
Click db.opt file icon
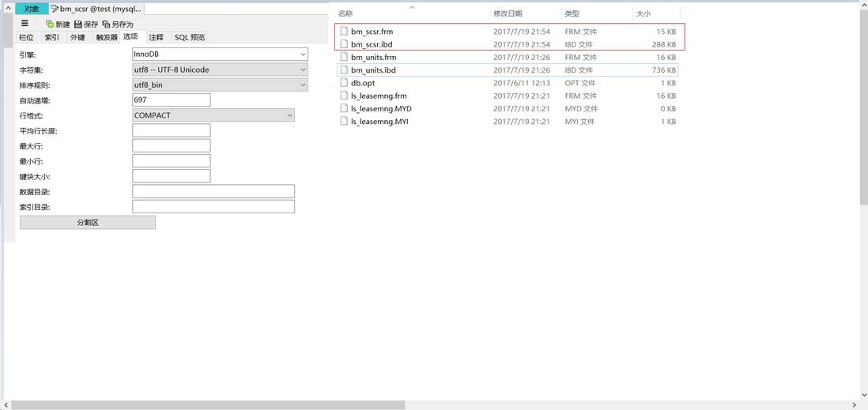click(344, 83)
